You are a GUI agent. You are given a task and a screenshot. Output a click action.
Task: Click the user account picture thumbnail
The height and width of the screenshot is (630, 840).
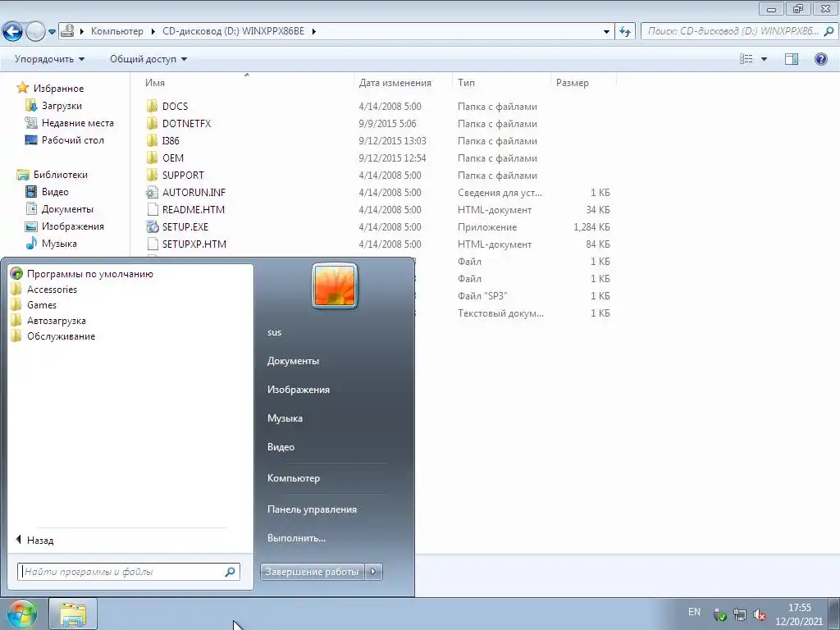pos(335,285)
